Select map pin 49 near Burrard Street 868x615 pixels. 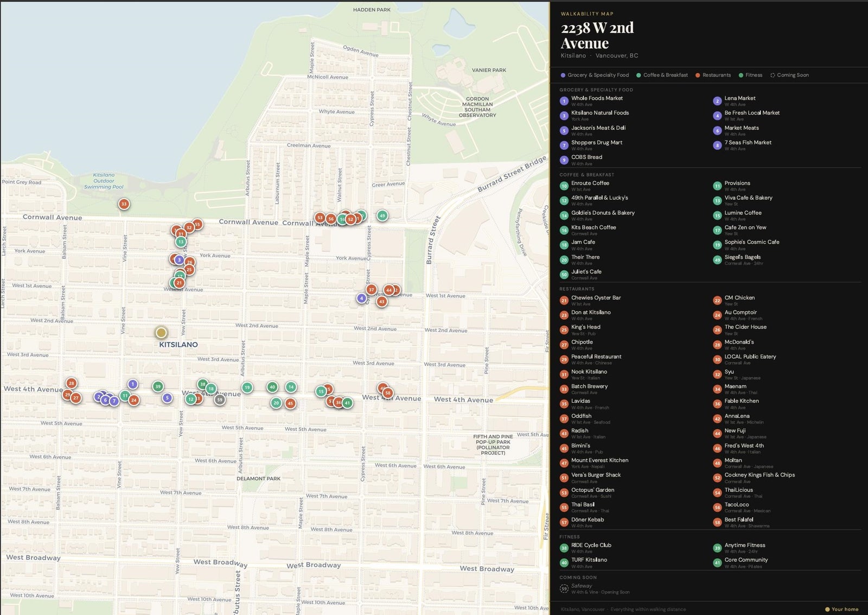382,215
